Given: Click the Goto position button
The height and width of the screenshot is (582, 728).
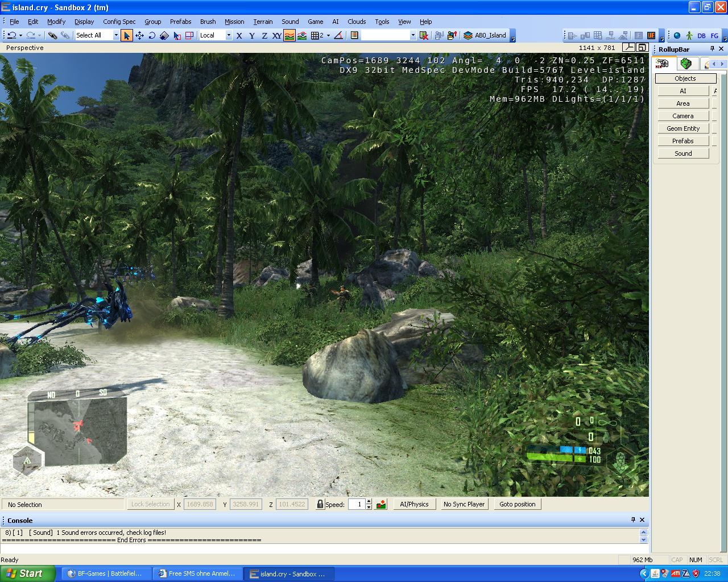Looking at the screenshot, I should pyautogui.click(x=518, y=504).
